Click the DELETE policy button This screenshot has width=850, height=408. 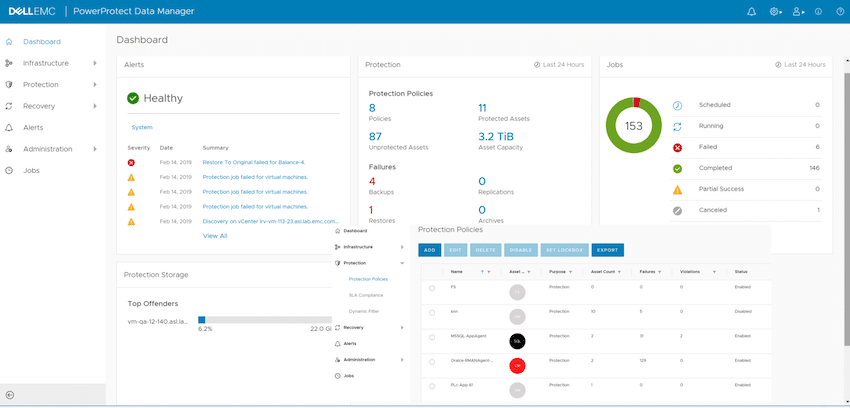485,250
